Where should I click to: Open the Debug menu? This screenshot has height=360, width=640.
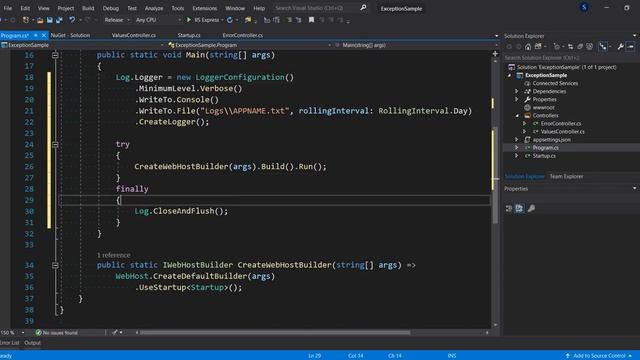(110, 8)
